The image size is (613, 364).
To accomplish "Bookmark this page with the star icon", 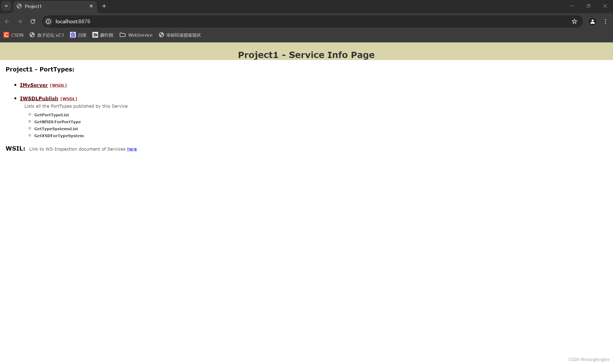I will [574, 22].
